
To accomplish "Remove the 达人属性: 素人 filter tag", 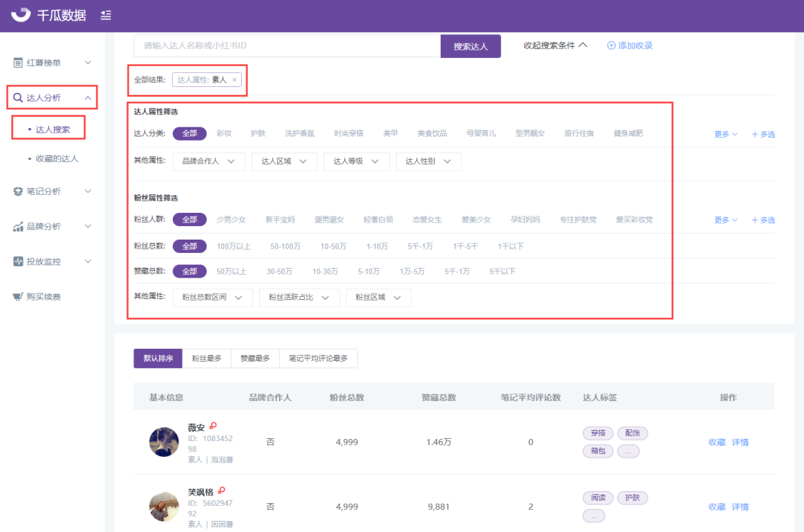I will coord(234,80).
